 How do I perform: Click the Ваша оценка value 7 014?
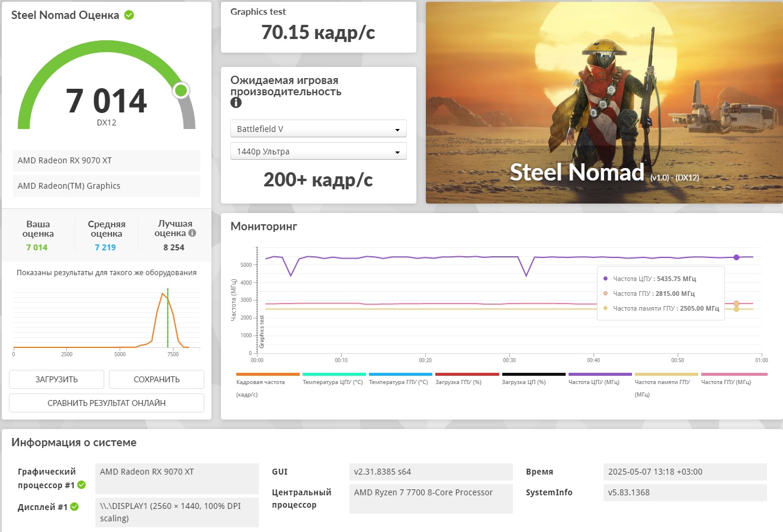pyautogui.click(x=37, y=247)
